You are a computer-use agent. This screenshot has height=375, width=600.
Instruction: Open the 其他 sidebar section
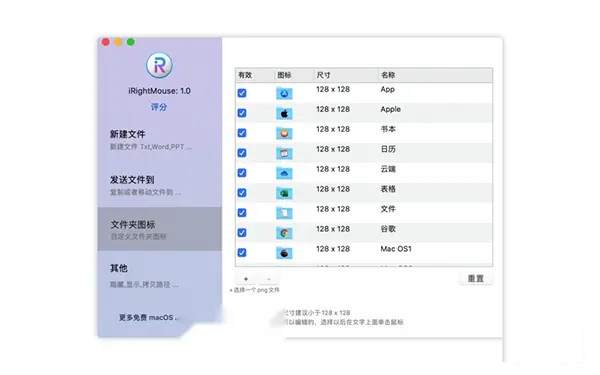(160, 276)
